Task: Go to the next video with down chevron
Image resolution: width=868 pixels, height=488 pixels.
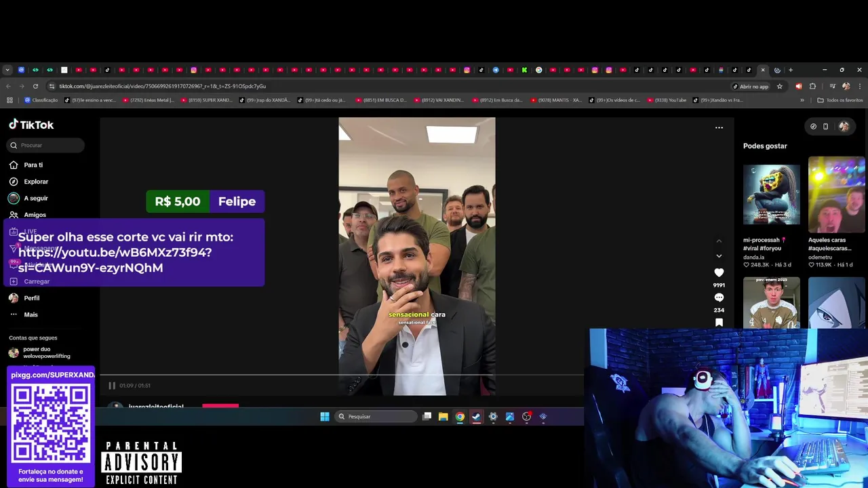Action: pos(719,256)
